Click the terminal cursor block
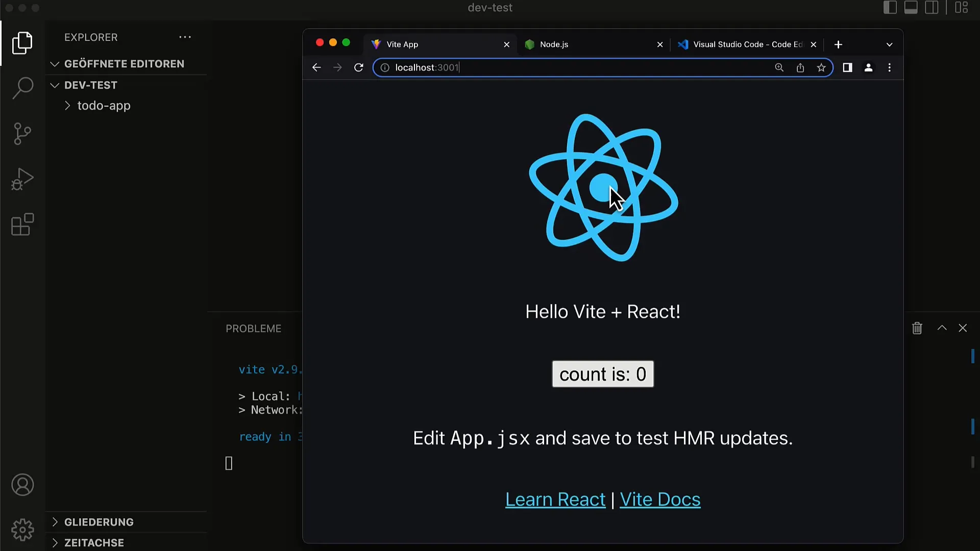This screenshot has width=980, height=551. click(x=229, y=463)
